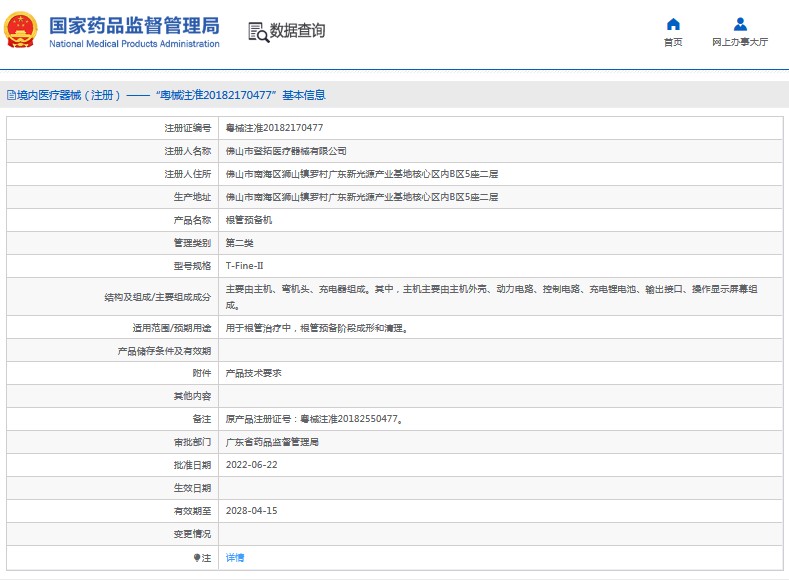Click registration number 粤械注准20182170477 in table

click(x=274, y=128)
